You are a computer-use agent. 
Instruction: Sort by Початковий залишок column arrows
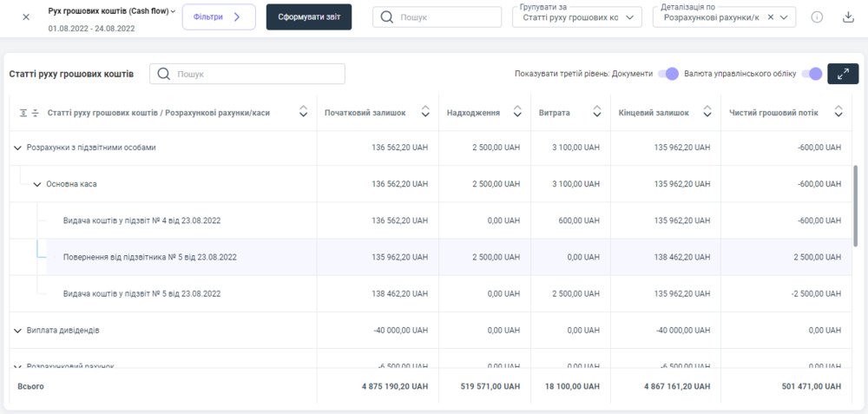(x=425, y=112)
